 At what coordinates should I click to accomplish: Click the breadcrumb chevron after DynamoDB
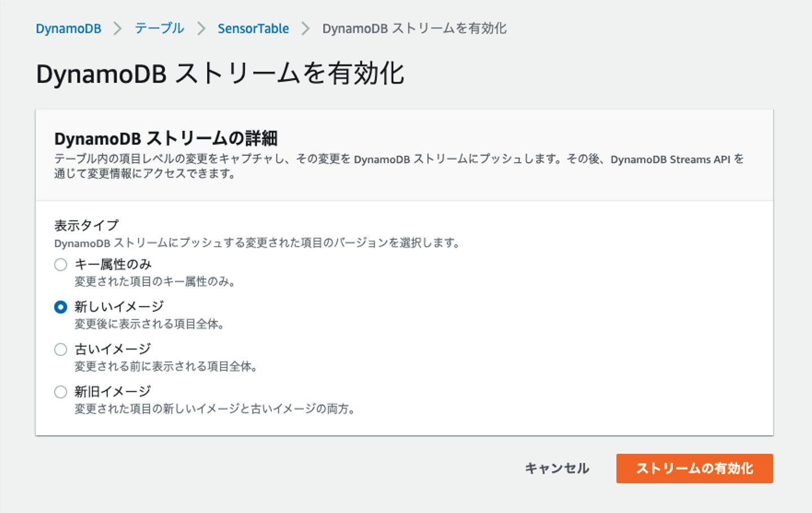point(117,28)
